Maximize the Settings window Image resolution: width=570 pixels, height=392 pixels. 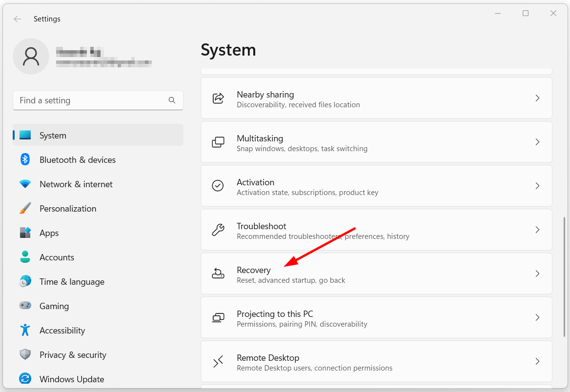coord(526,14)
